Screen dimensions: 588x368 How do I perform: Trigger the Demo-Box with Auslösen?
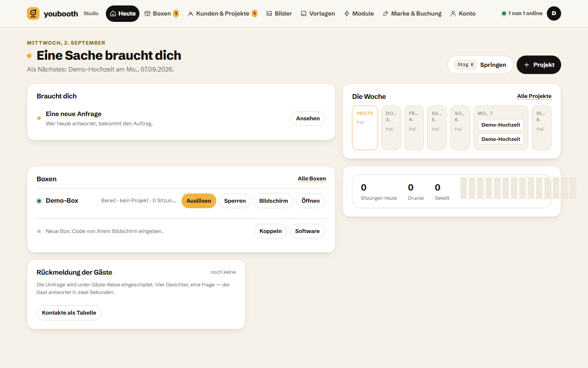199,201
